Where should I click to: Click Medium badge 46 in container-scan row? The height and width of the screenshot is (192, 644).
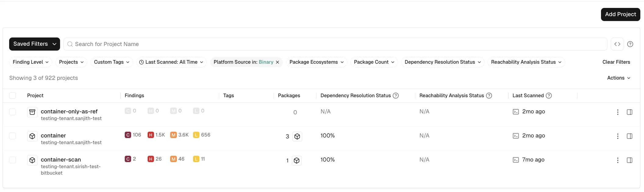coord(177,159)
